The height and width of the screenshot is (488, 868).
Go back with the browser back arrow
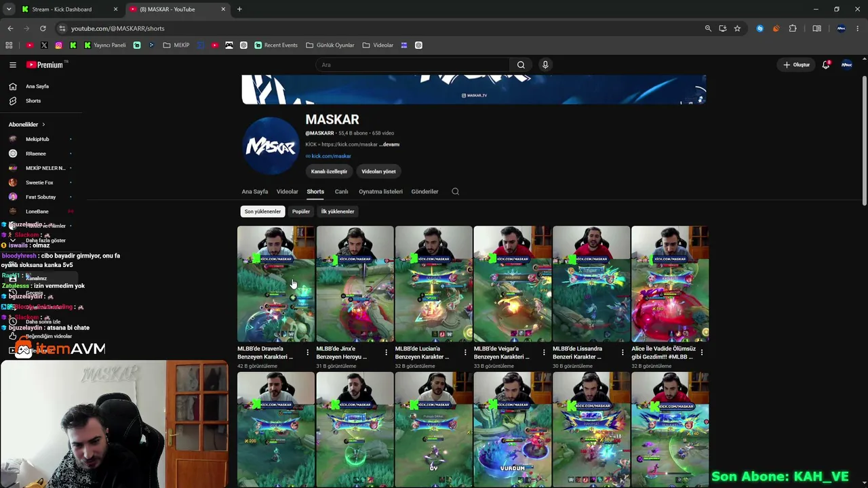pos(10,28)
